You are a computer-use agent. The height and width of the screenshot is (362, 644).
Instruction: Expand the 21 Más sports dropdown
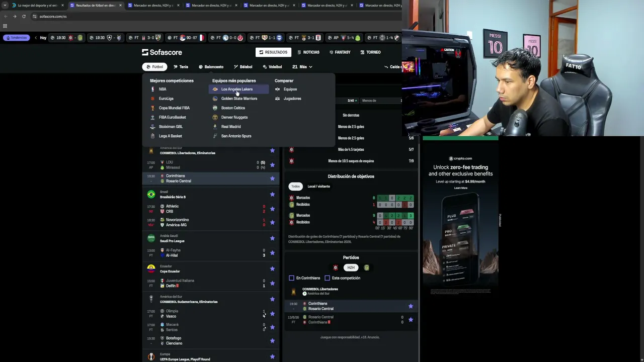302,67
